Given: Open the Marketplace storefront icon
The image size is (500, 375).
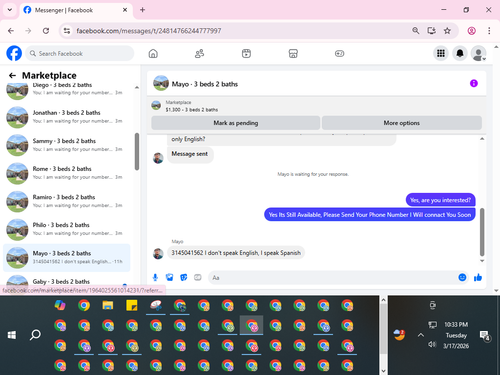Looking at the screenshot, I should [x=293, y=53].
